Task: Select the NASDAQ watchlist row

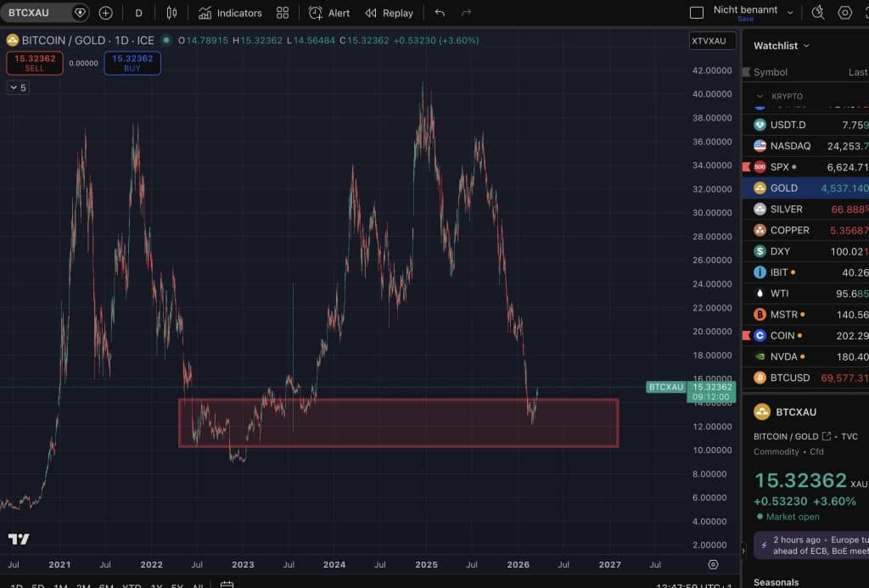Action: (x=806, y=146)
